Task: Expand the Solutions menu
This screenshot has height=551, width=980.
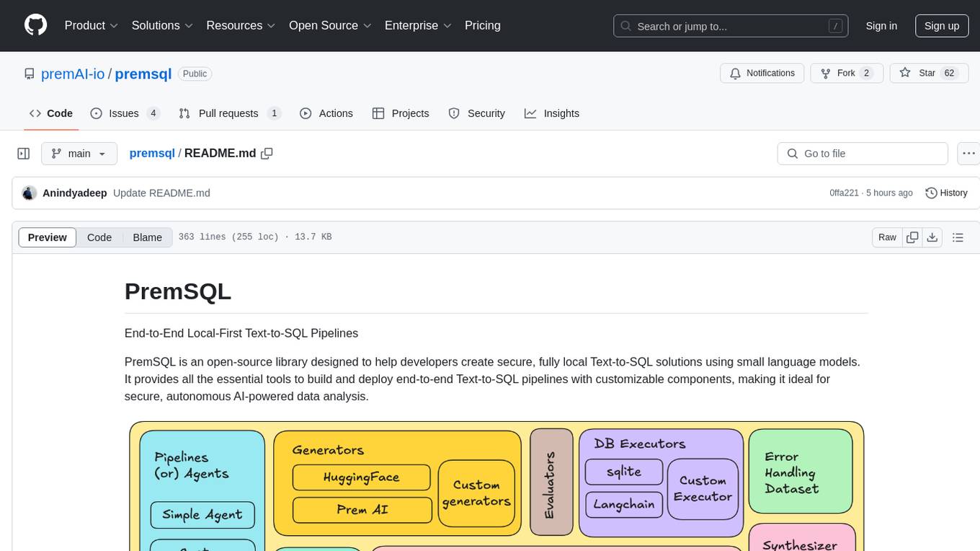Action: pos(162,25)
